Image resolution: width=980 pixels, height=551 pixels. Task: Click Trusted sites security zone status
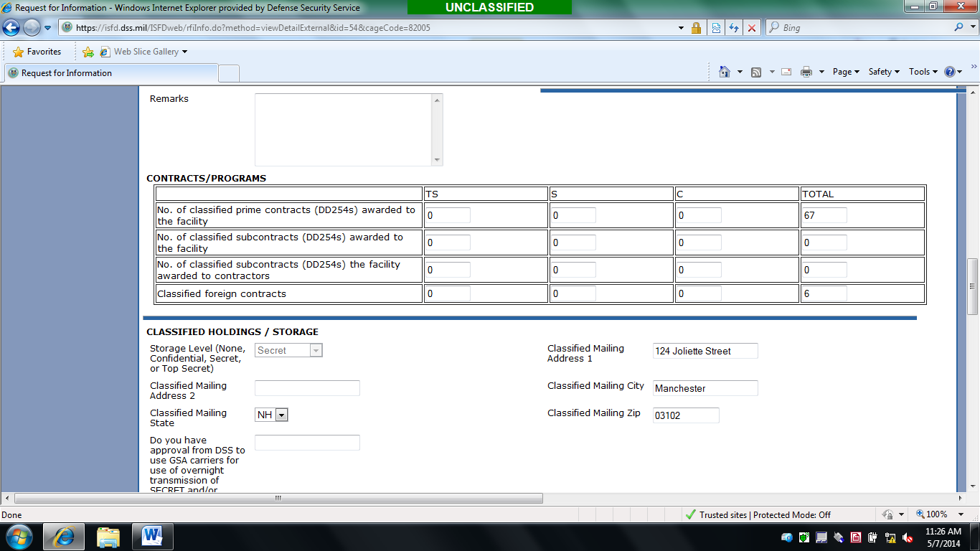757,514
